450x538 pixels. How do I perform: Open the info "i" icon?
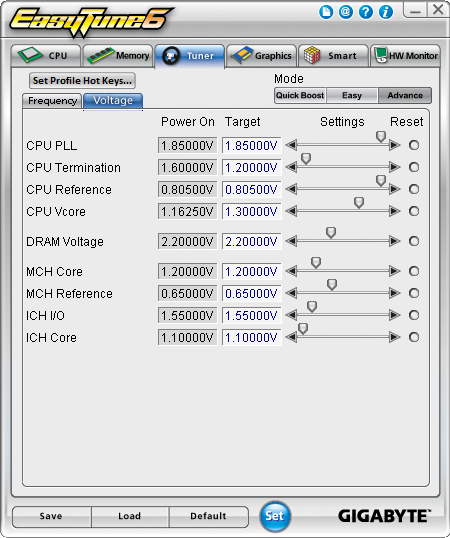(x=386, y=13)
